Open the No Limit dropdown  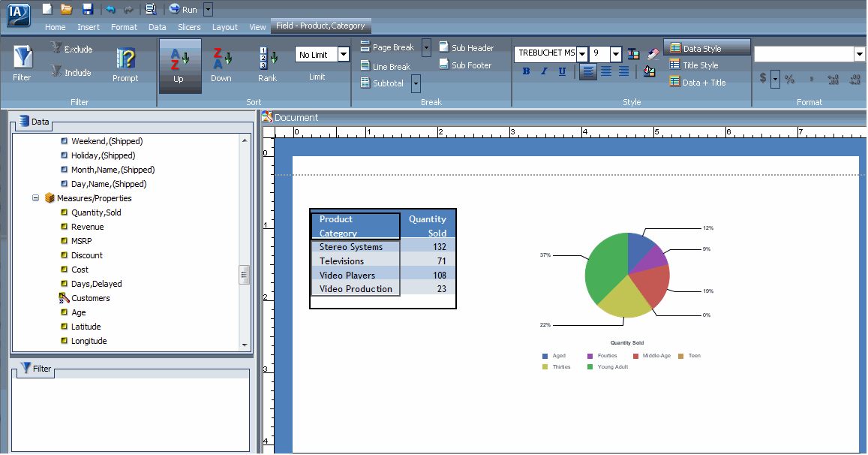tap(344, 54)
